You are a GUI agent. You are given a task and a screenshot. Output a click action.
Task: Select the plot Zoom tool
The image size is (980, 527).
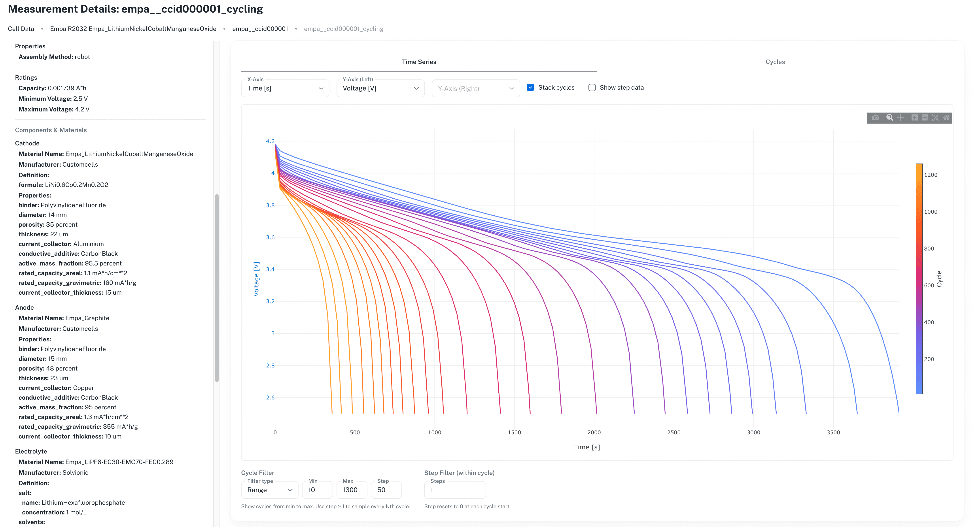pos(889,117)
